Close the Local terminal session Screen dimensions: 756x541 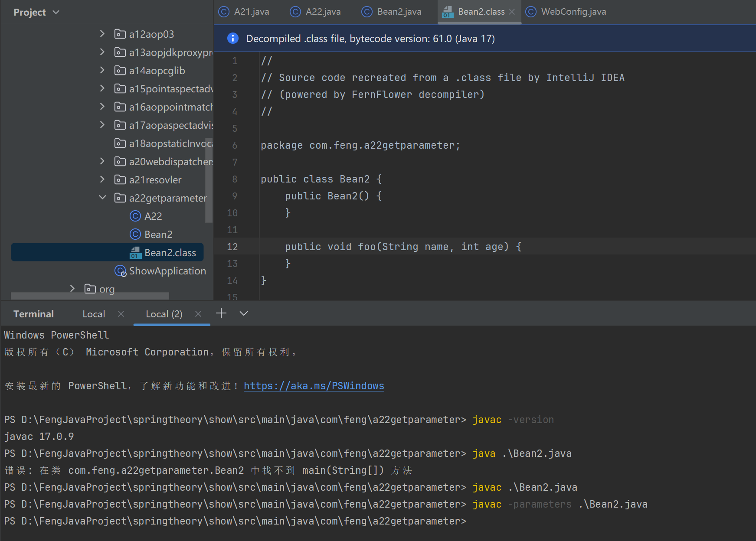tap(121, 313)
